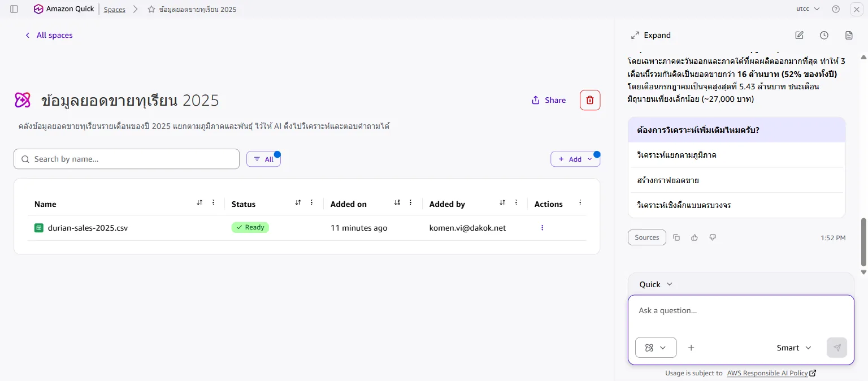Open the utcc account dropdown
Screen dimensions: 868x381
(808, 9)
